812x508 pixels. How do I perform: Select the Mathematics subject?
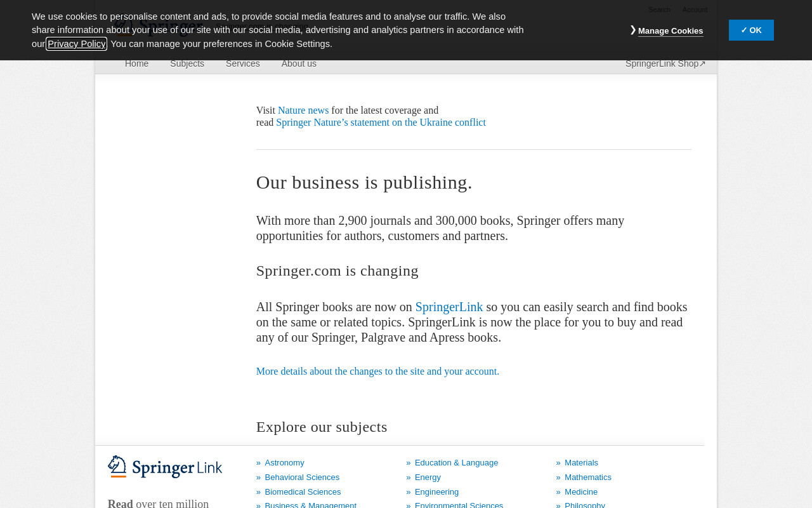coord(588,478)
